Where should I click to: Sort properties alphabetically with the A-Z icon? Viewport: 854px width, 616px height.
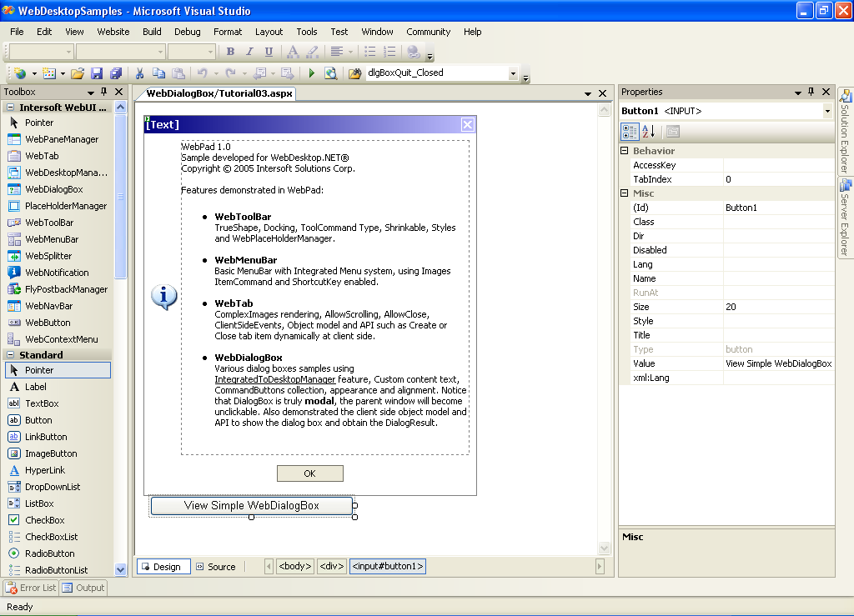click(x=651, y=132)
